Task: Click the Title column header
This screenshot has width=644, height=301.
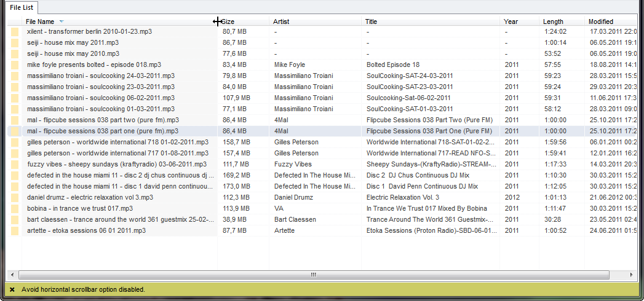Action: point(431,21)
